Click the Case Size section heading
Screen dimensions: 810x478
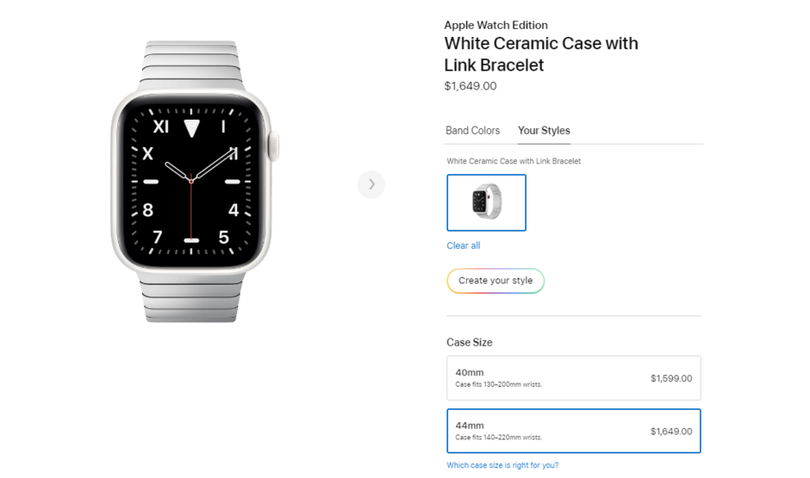point(469,343)
